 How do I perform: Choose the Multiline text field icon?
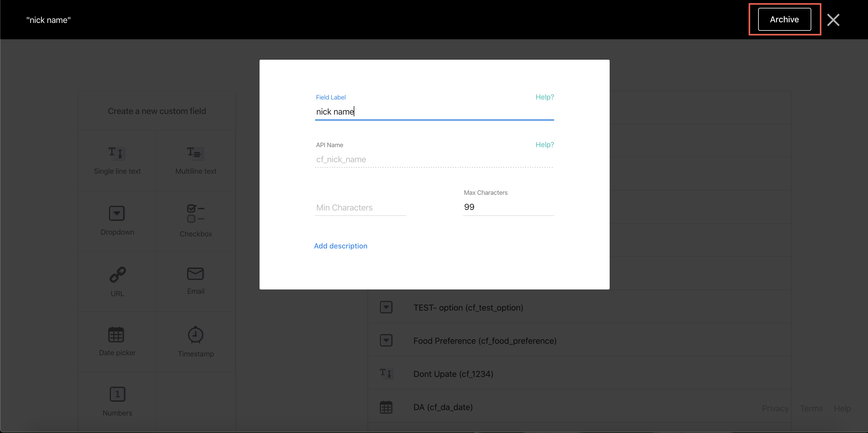(x=196, y=153)
